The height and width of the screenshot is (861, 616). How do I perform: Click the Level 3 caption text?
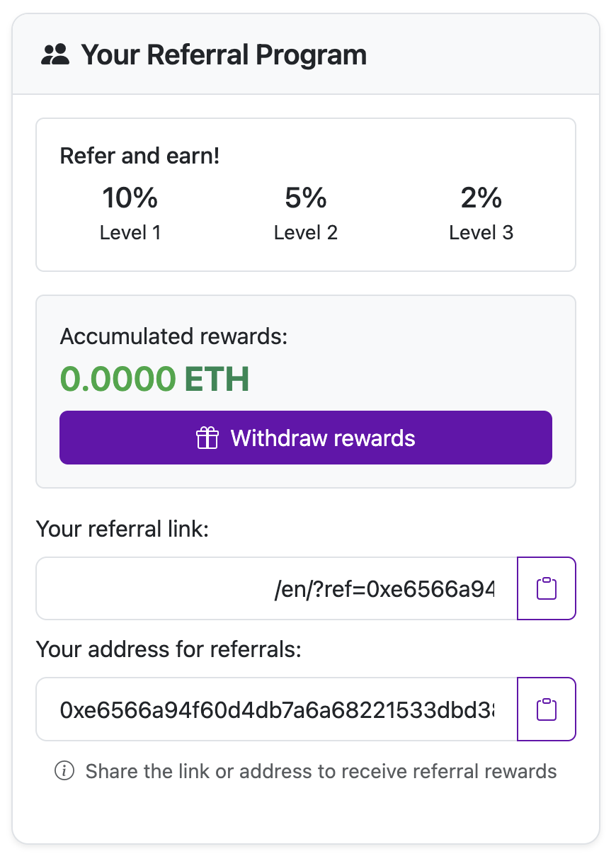481,232
